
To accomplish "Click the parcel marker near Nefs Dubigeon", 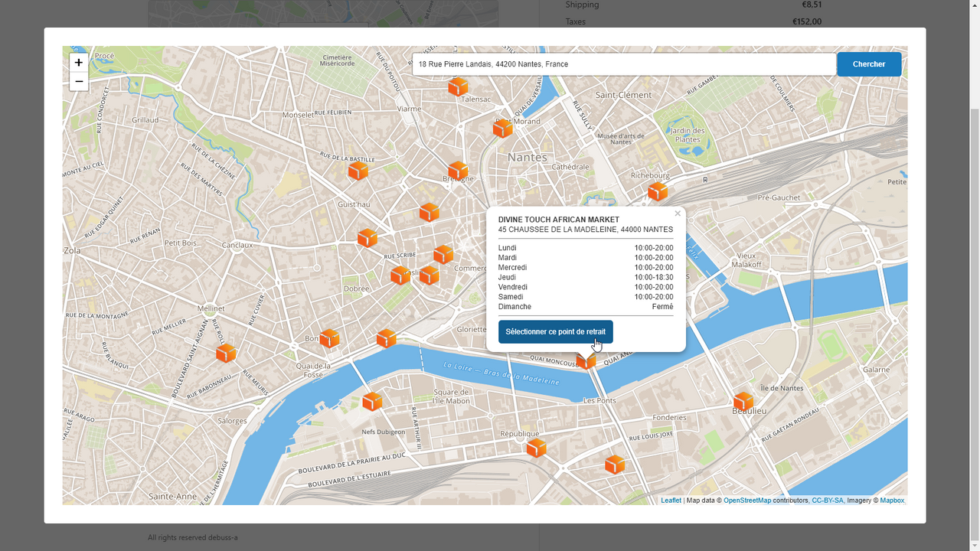I will coord(372,401).
